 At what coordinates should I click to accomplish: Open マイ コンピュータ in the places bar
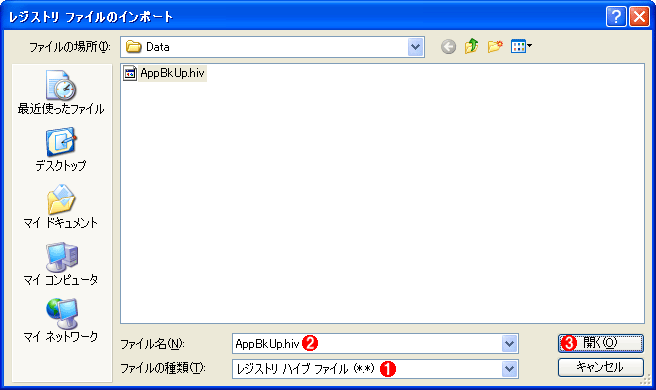click(x=61, y=264)
